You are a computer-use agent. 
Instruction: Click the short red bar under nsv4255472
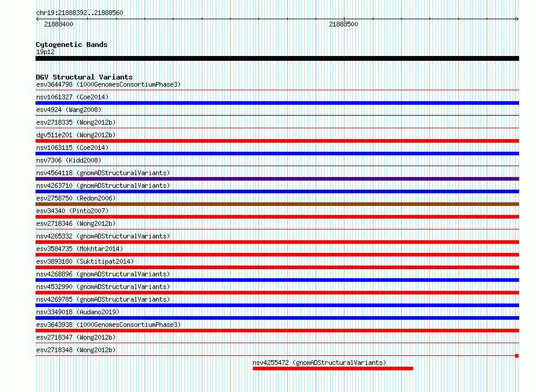[x=333, y=369]
